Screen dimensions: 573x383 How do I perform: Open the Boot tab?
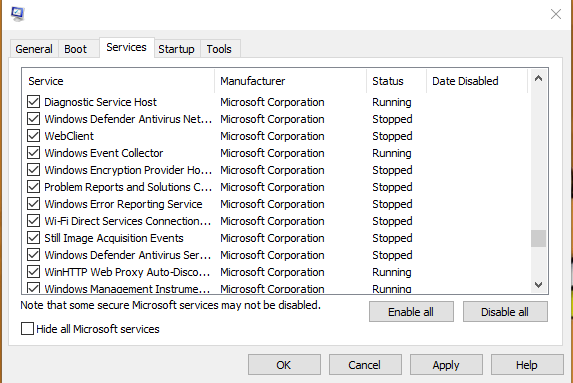(x=76, y=49)
